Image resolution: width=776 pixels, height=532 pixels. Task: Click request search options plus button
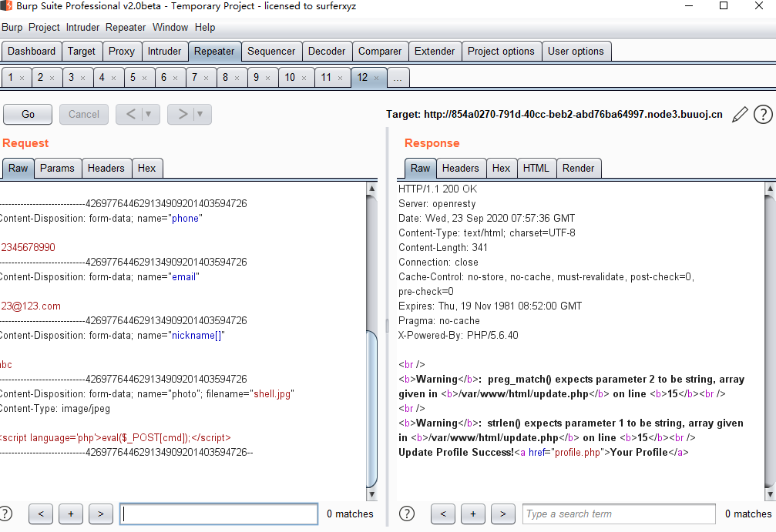click(x=71, y=514)
